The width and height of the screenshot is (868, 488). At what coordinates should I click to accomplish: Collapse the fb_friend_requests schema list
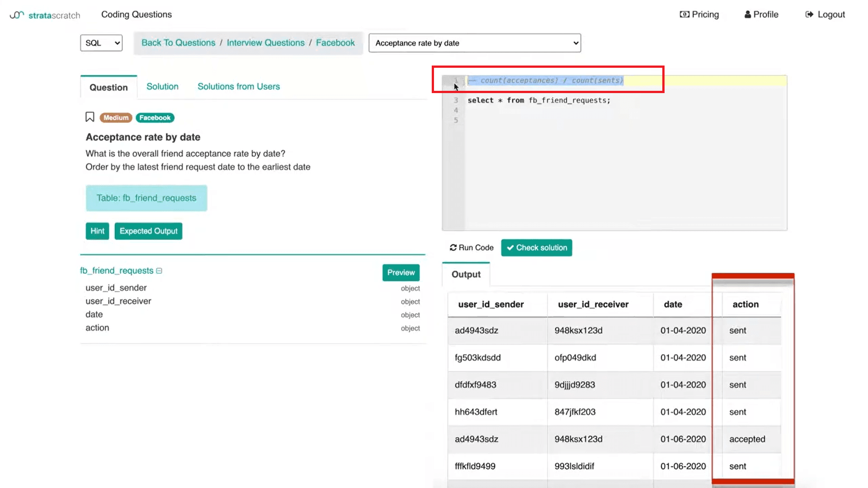click(x=159, y=271)
